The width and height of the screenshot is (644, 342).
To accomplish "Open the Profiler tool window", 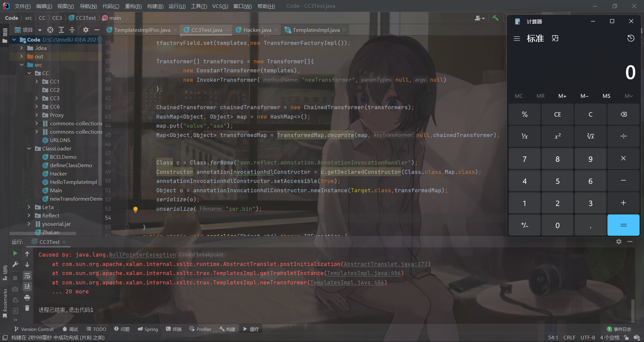I will [200, 329].
